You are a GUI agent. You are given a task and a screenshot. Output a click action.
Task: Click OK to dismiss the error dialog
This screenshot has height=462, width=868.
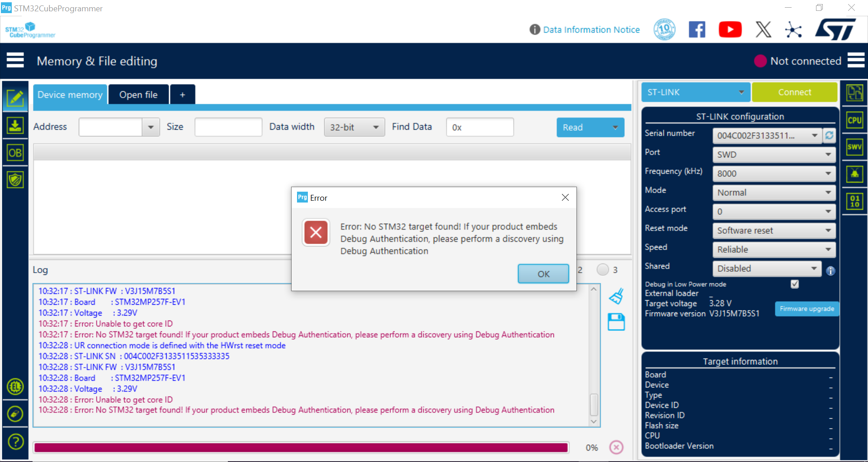(543, 273)
